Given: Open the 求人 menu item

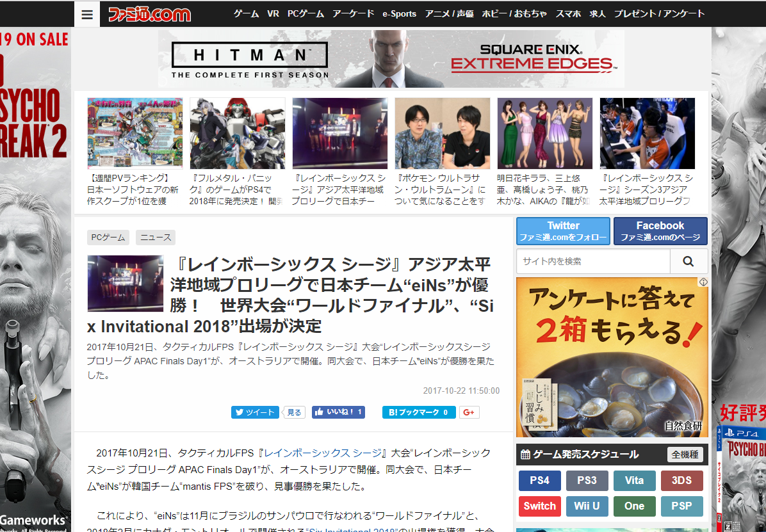Looking at the screenshot, I should [598, 13].
